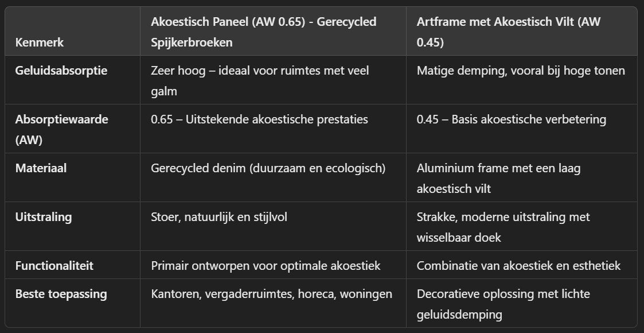Select the Functionaliteit row label
644x333 pixels.
pos(54,266)
